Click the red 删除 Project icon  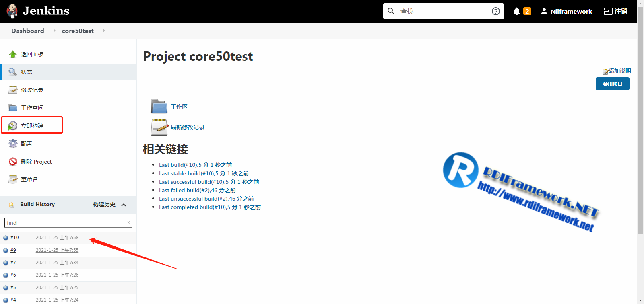point(13,162)
